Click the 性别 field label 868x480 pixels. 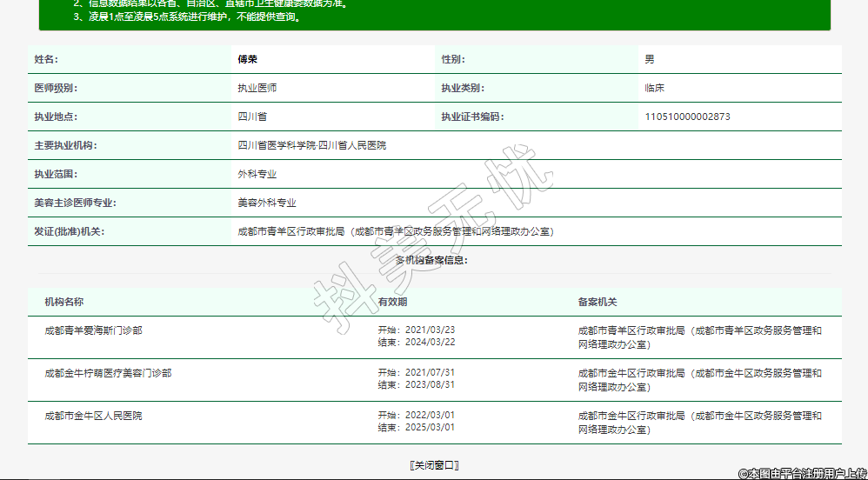tap(452, 59)
